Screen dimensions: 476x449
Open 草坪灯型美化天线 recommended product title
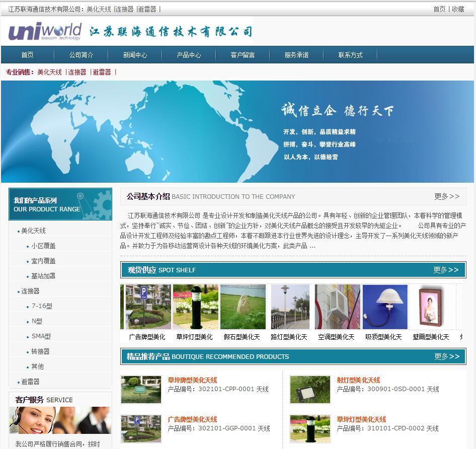tap(362, 419)
